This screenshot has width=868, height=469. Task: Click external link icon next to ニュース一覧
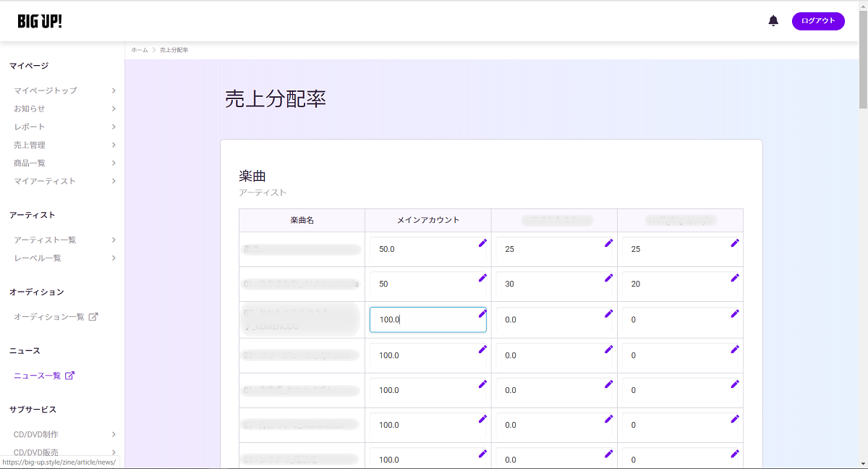coord(69,376)
